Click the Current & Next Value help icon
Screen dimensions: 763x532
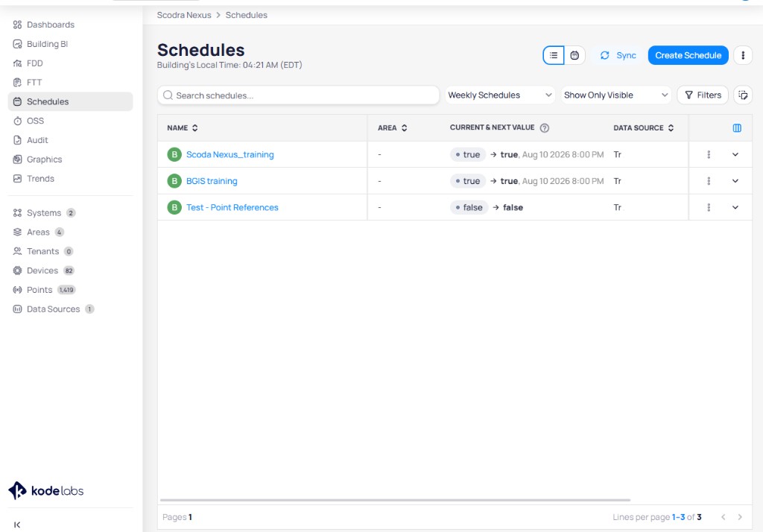[x=545, y=128]
